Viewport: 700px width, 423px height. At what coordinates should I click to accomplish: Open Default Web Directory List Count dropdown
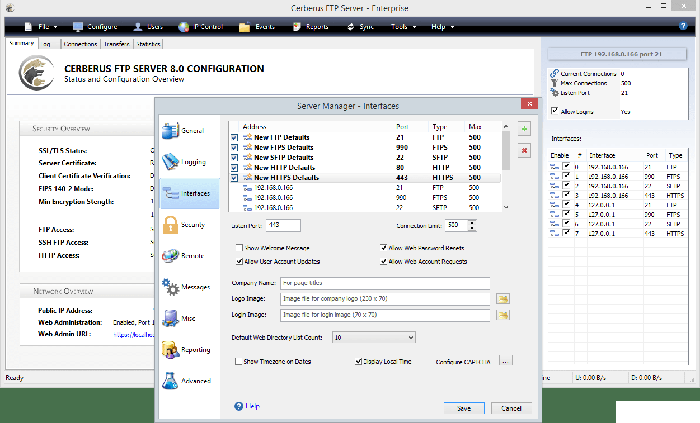tap(374, 337)
